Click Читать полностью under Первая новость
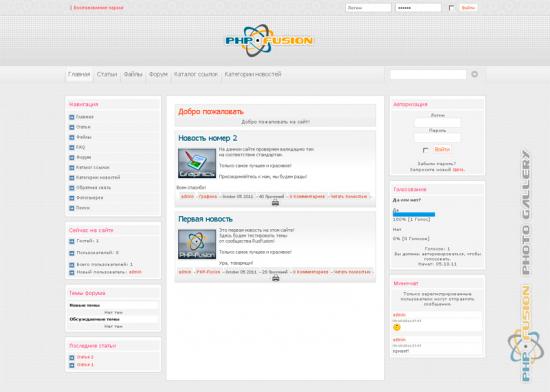The image size is (550, 392). (x=352, y=272)
